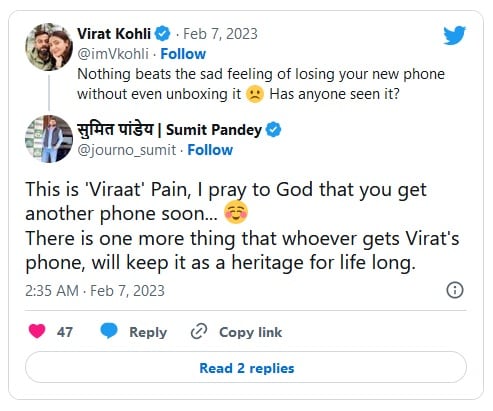The image size is (493, 411).
Task: Click the @journo_sumit handle
Action: coord(126,150)
